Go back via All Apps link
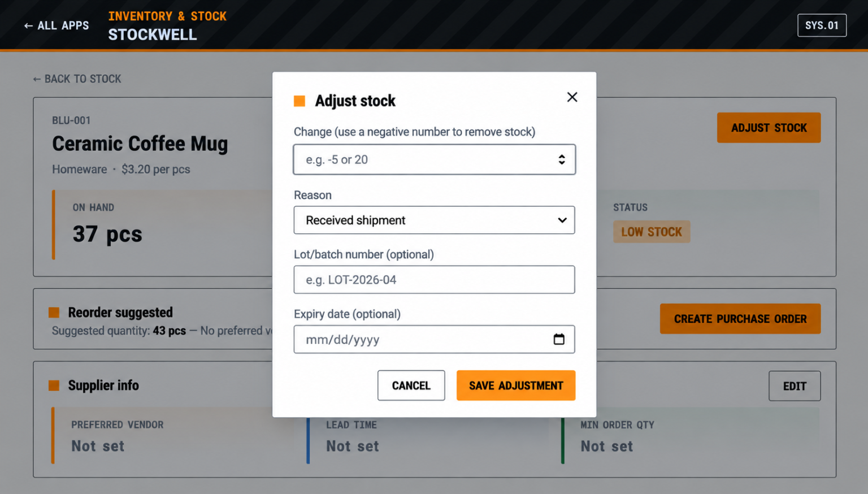This screenshot has width=868, height=494. [57, 25]
